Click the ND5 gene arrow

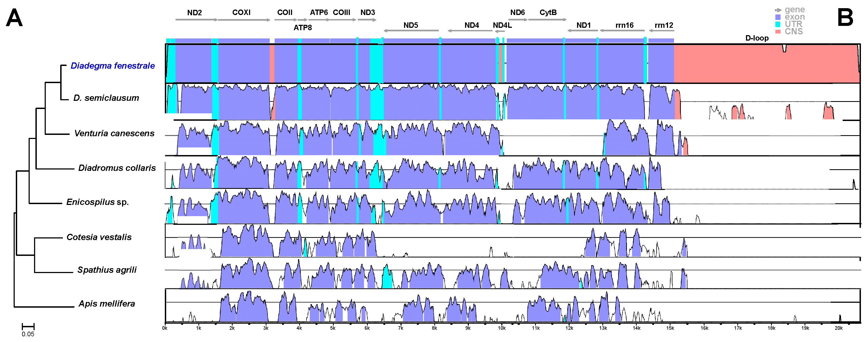(x=411, y=31)
